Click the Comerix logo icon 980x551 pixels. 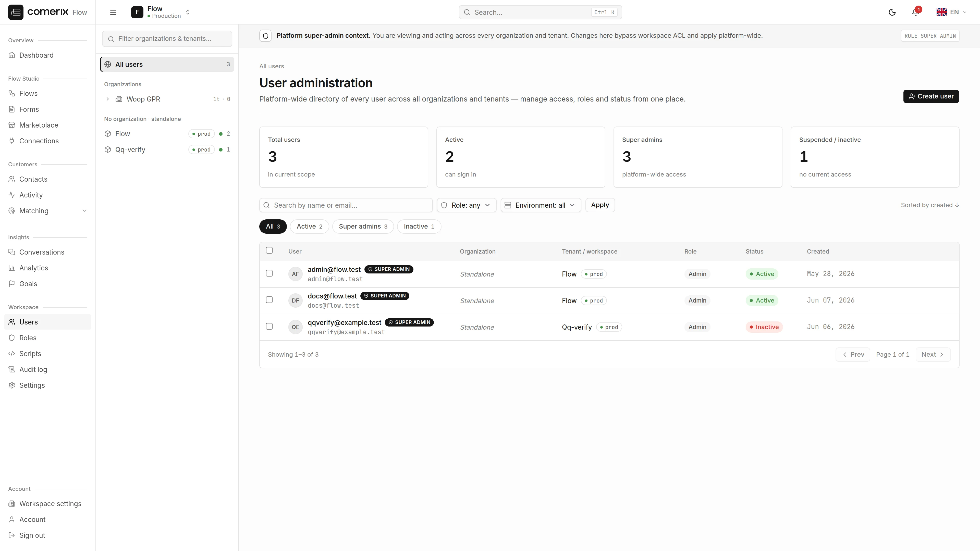coord(16,12)
